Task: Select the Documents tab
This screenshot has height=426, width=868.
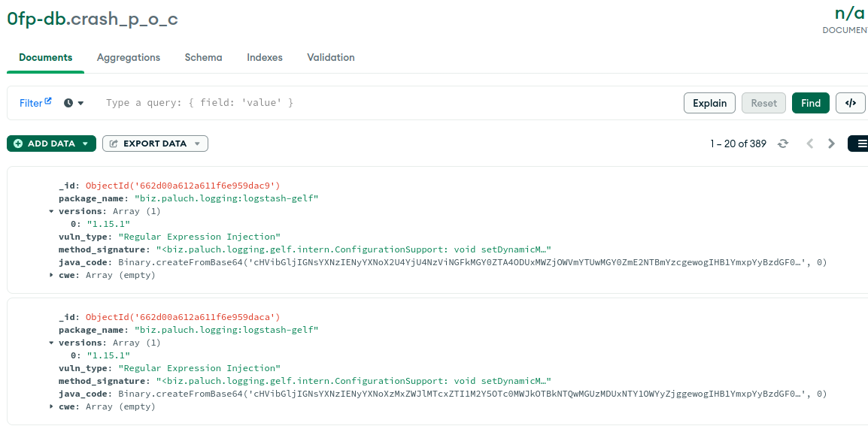Action: point(45,58)
